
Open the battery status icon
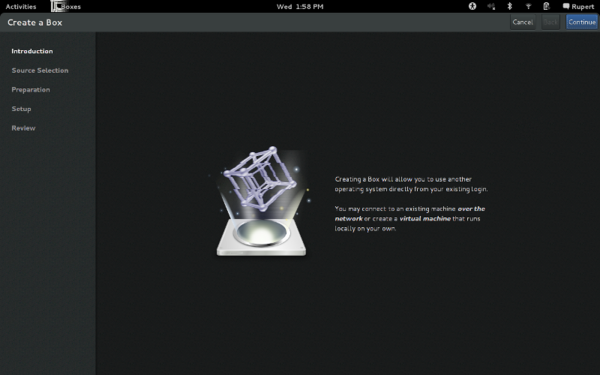pyautogui.click(x=546, y=6)
